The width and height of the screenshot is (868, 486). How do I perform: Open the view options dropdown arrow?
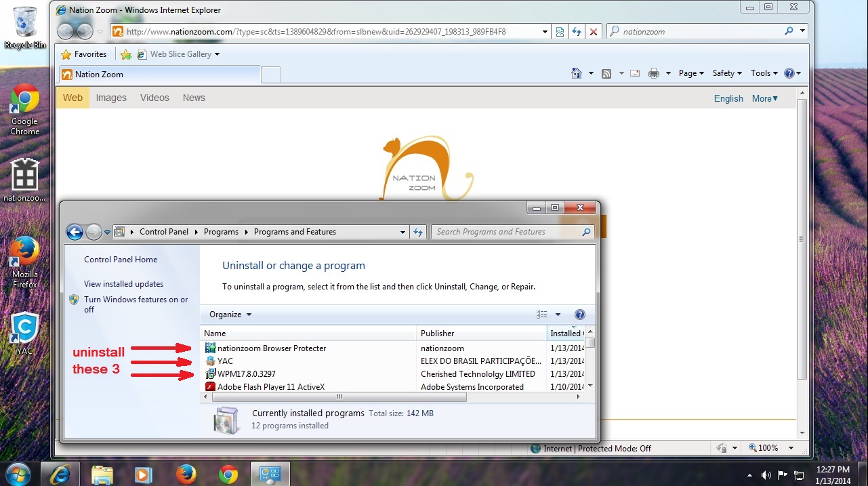click(x=558, y=315)
